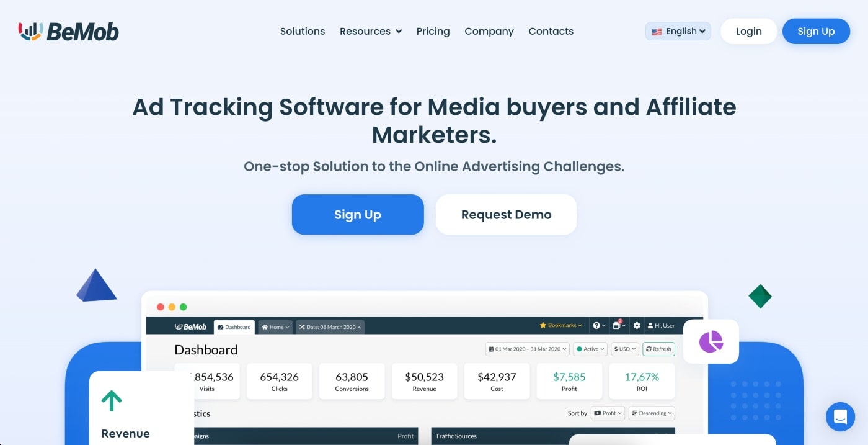Click the Dashboard page heading
Viewport: 868px width, 445px height.
[206, 349]
